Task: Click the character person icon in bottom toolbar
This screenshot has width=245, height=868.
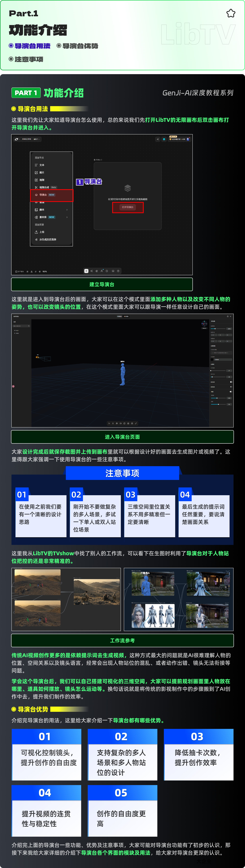Action: tap(102, 271)
